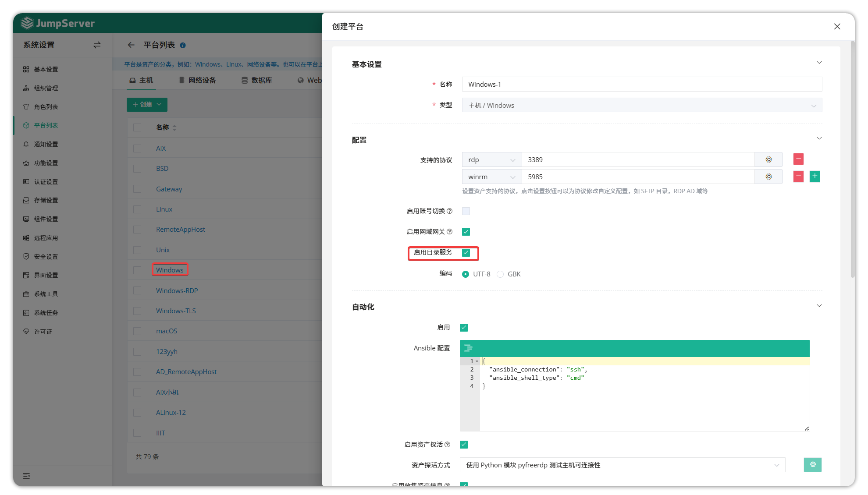Click the rdp protocol settings gear icon
Screen dimensions: 868x495
tap(768, 159)
